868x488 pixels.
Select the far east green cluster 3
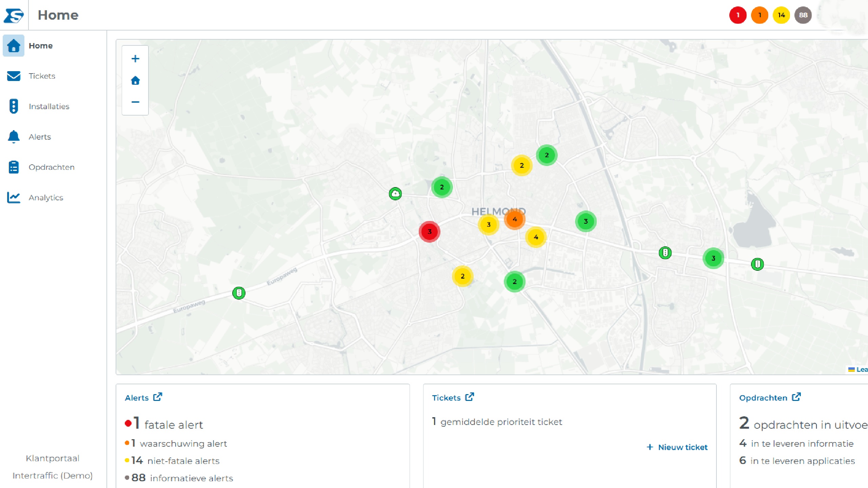[x=713, y=258]
